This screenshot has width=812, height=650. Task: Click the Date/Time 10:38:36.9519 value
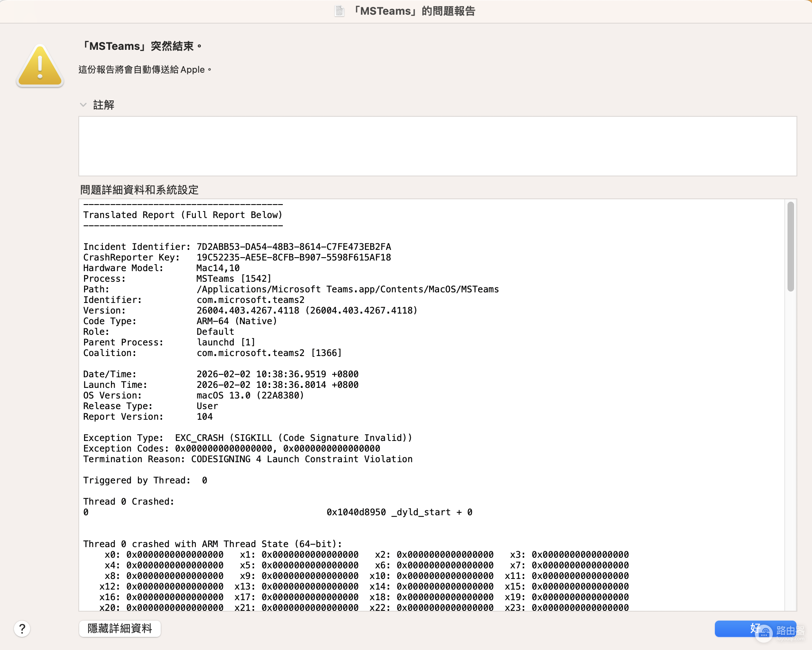[277, 374]
